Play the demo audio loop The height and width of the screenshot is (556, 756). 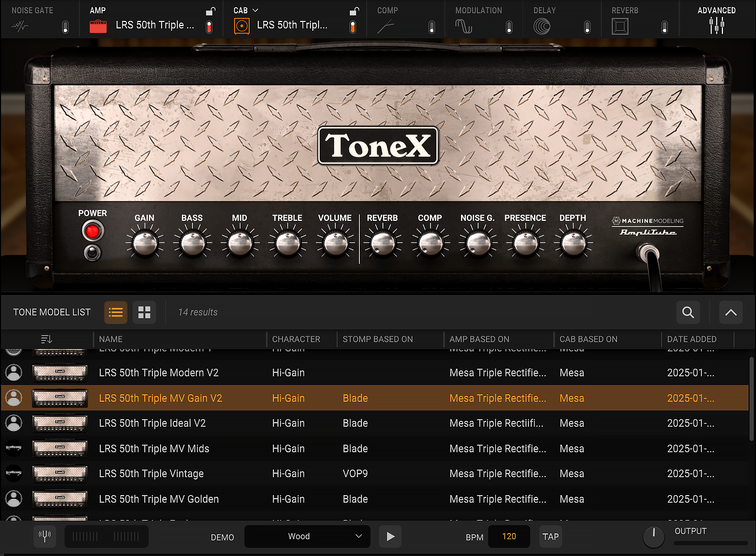[x=390, y=536]
